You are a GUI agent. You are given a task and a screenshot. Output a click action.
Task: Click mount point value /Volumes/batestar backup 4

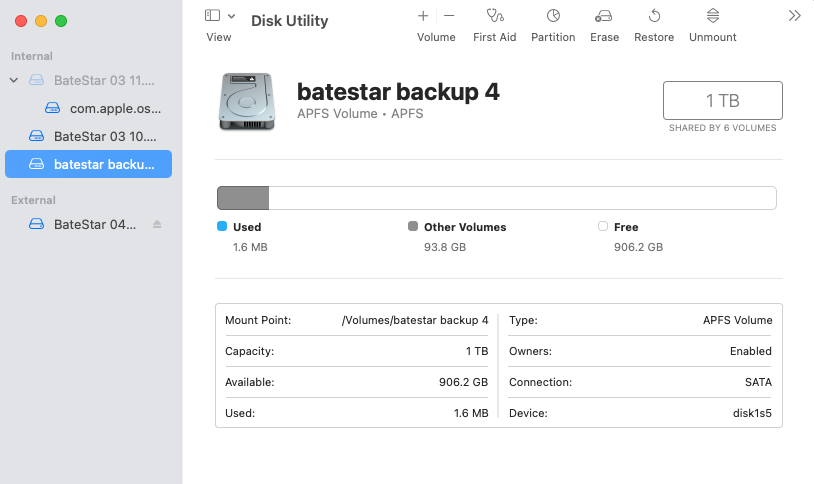tap(415, 320)
